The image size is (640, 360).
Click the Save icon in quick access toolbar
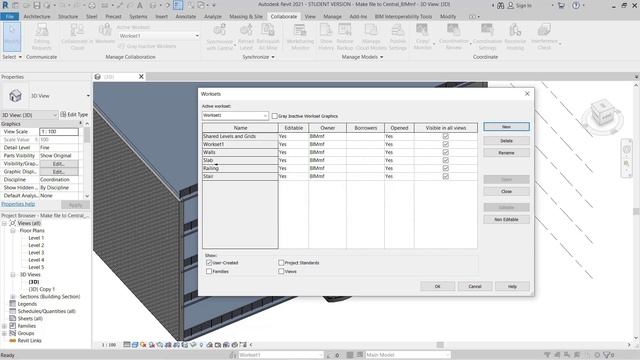[x=37, y=5]
